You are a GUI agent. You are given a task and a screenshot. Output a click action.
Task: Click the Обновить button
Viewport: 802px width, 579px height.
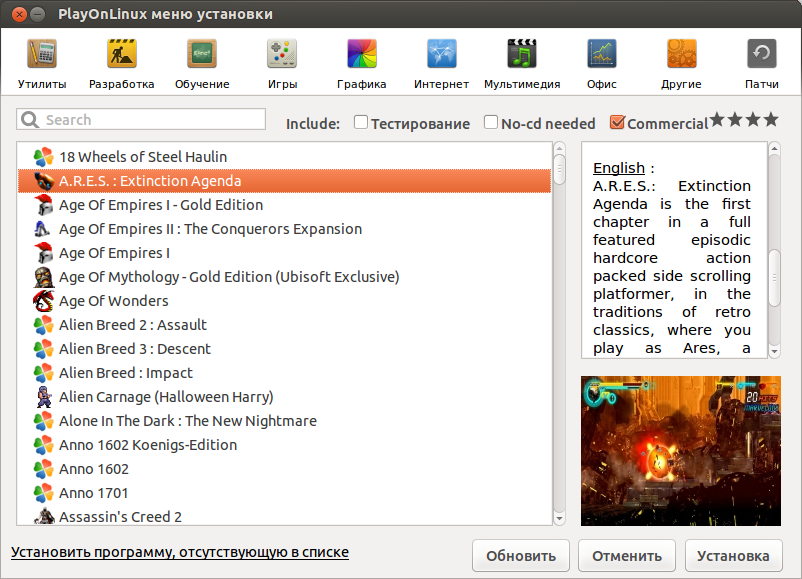[x=521, y=555]
